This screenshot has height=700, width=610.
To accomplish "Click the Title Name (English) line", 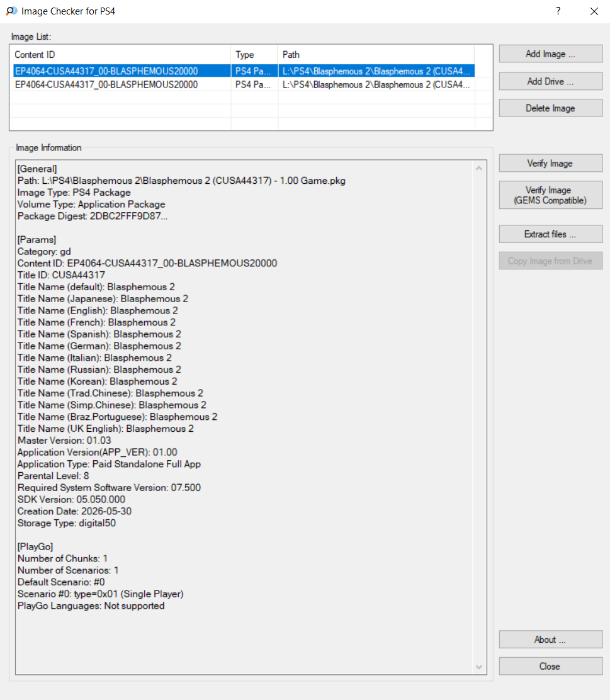I will point(98,311).
